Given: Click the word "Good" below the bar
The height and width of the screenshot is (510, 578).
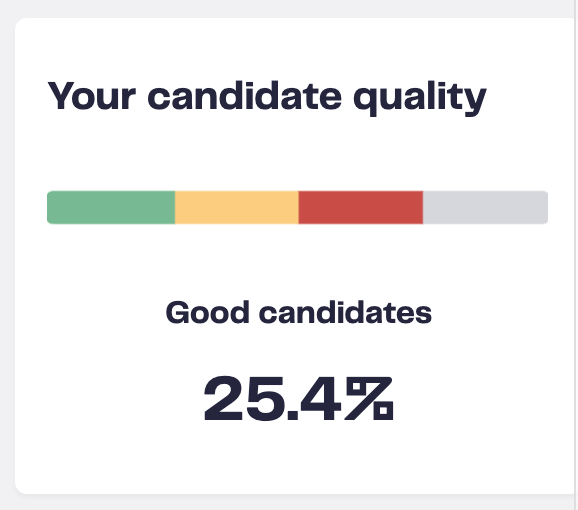Looking at the screenshot, I should pos(208,312).
